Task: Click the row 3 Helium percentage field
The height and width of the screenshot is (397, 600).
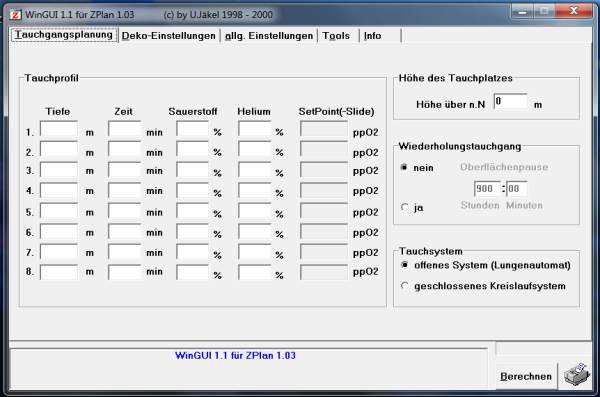Action: pyautogui.click(x=254, y=169)
